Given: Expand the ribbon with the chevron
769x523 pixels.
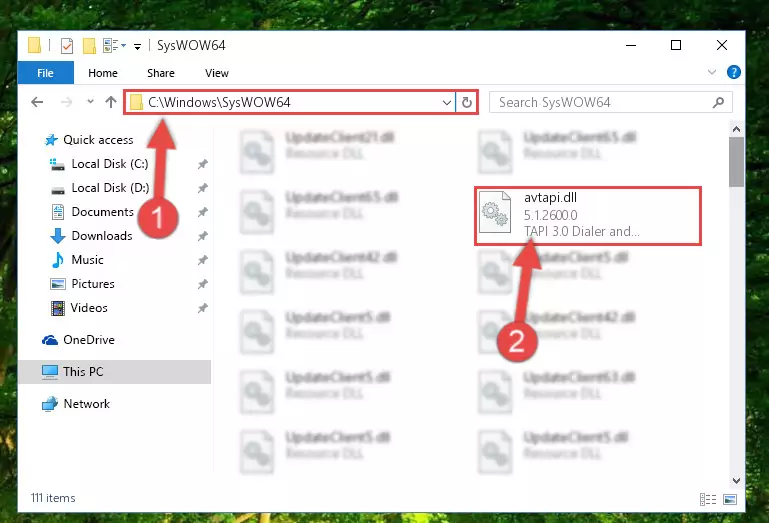Looking at the screenshot, I should 712,72.
